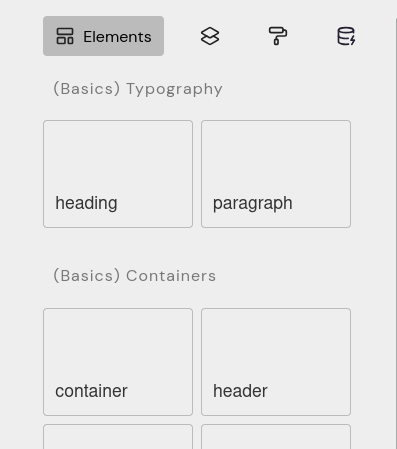
Task: Select the heading element card
Action: point(118,174)
